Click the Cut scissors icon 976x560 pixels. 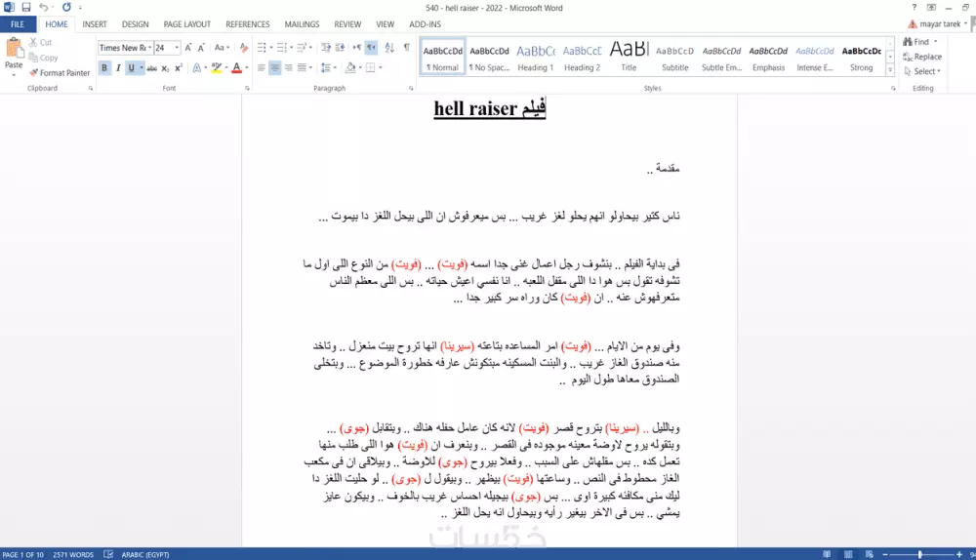click(x=33, y=42)
